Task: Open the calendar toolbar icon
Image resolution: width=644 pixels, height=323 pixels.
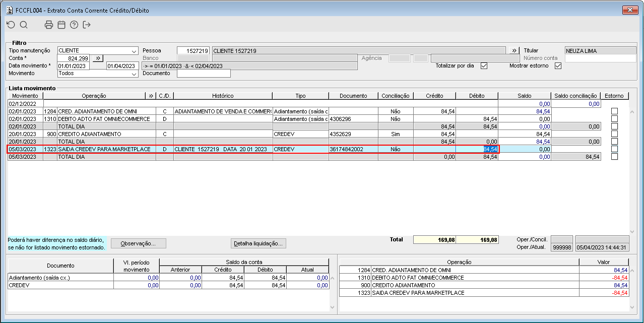Action: 61,25
